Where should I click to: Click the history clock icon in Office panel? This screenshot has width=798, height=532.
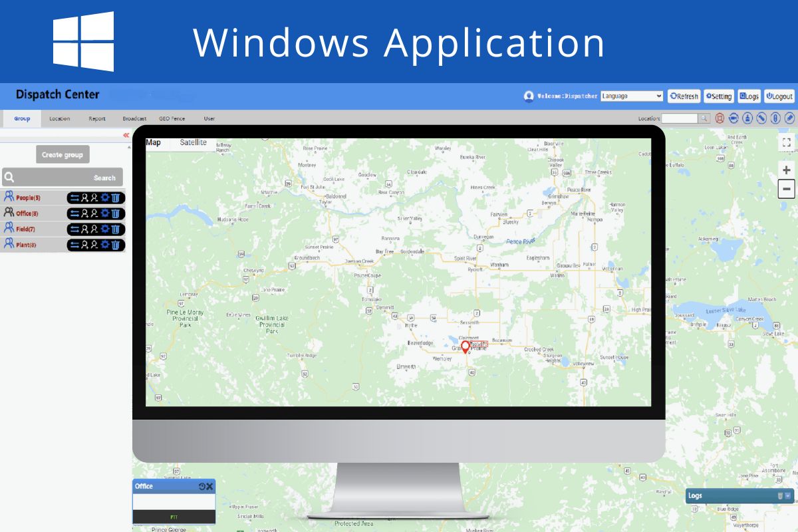coord(202,487)
